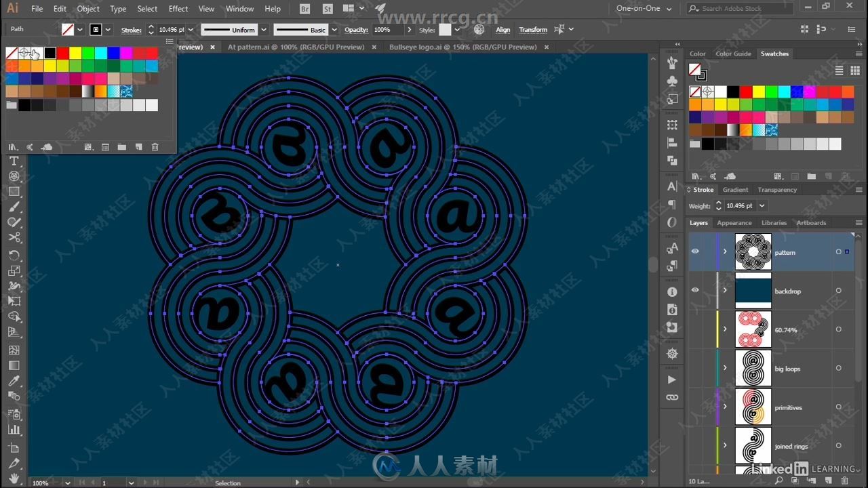868x488 pixels.
Task: Open Weight dropdown in Stroke panel
Action: coord(762,205)
